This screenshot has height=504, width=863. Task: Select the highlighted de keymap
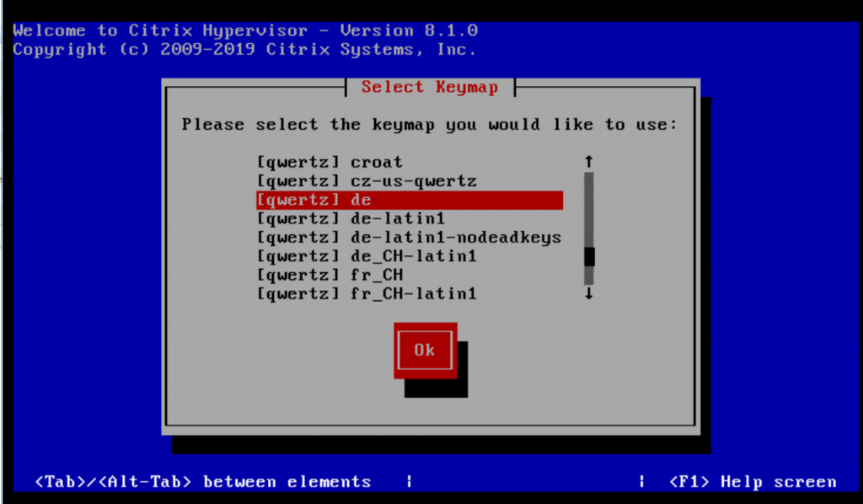(409, 200)
